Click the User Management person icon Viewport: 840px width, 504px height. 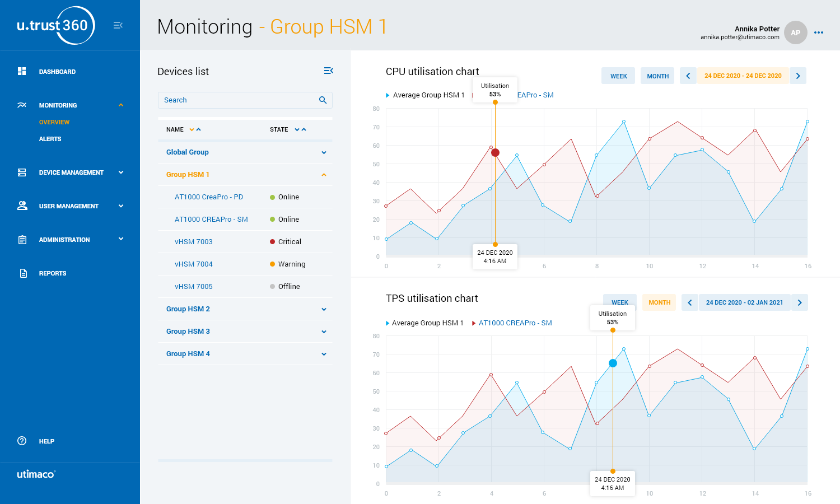(22, 206)
